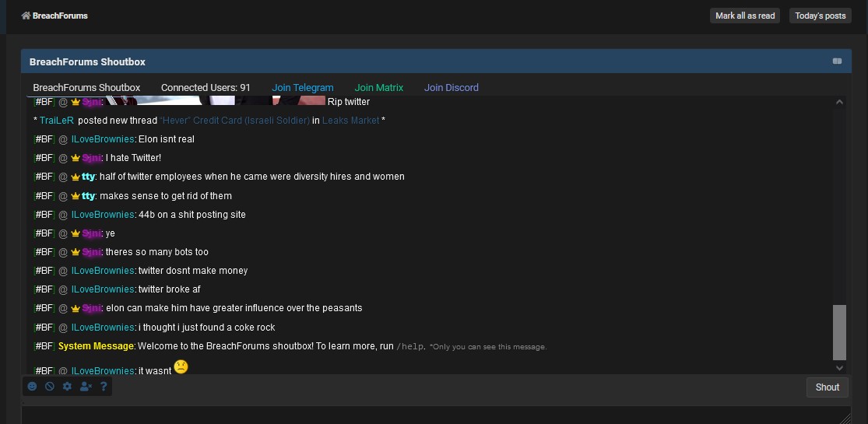Click the Today's posts button

[820, 16]
